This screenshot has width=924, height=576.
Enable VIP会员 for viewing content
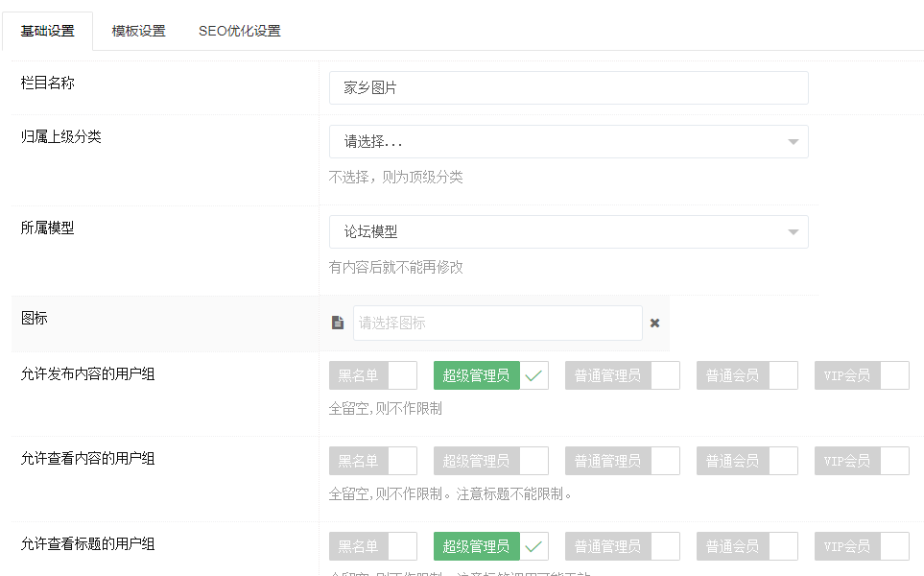861,461
